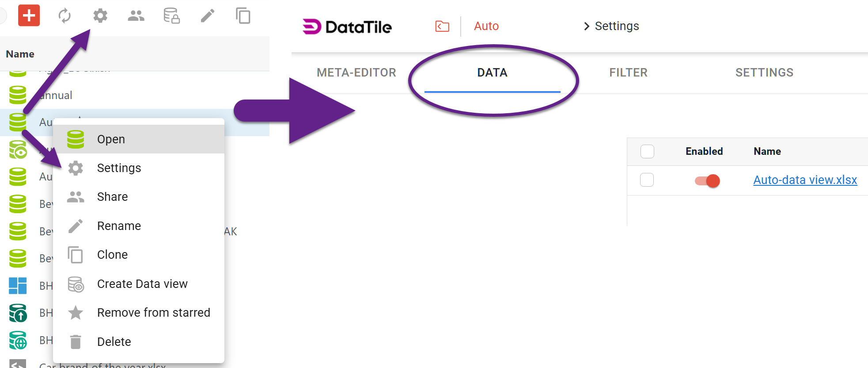Open the FILTER tab
The image size is (868, 368).
click(x=628, y=73)
